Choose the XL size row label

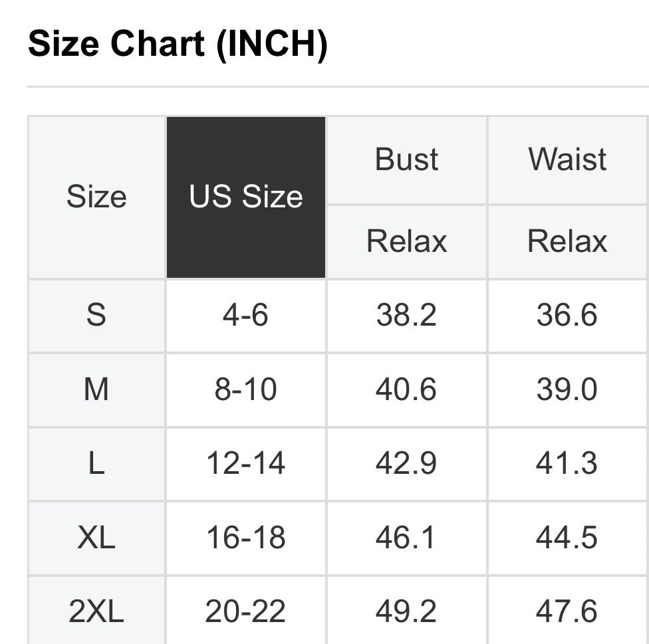pos(96,538)
